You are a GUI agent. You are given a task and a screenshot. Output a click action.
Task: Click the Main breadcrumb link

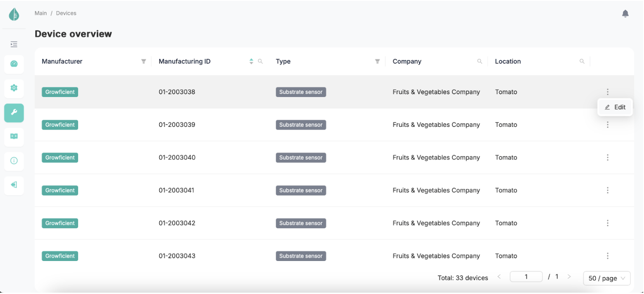(x=41, y=13)
